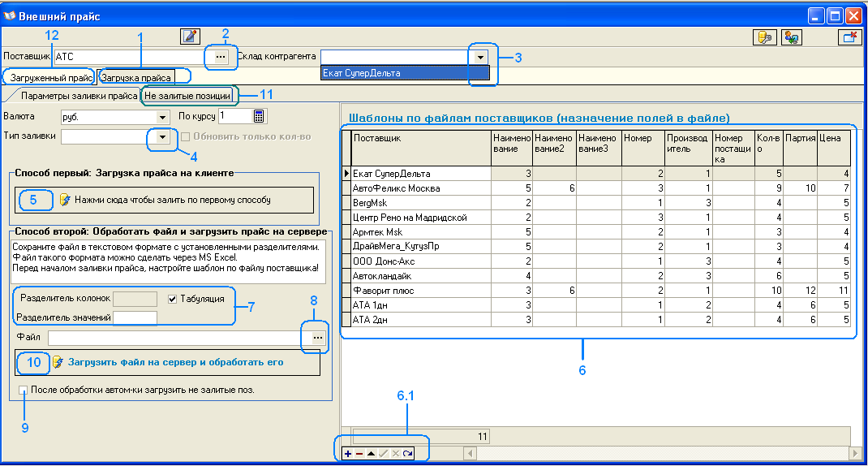The image size is (868, 466).
Task: Refresh templates grid with curved arrow icon
Action: pos(407,453)
